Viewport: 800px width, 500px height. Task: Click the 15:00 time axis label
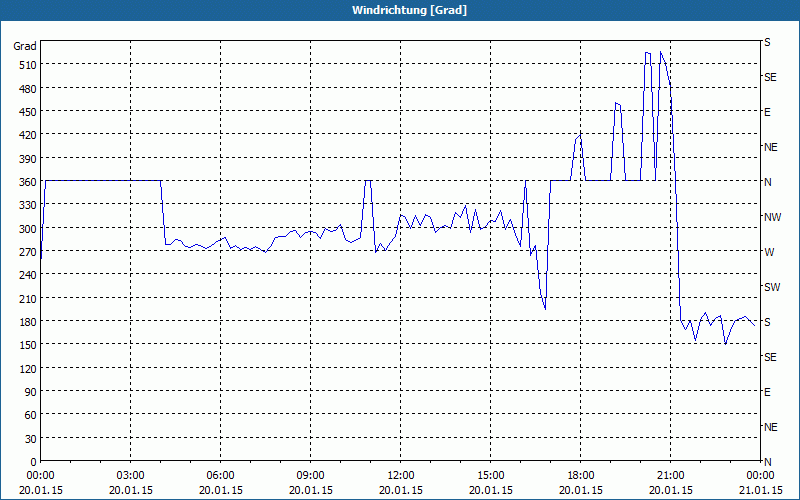(490, 476)
